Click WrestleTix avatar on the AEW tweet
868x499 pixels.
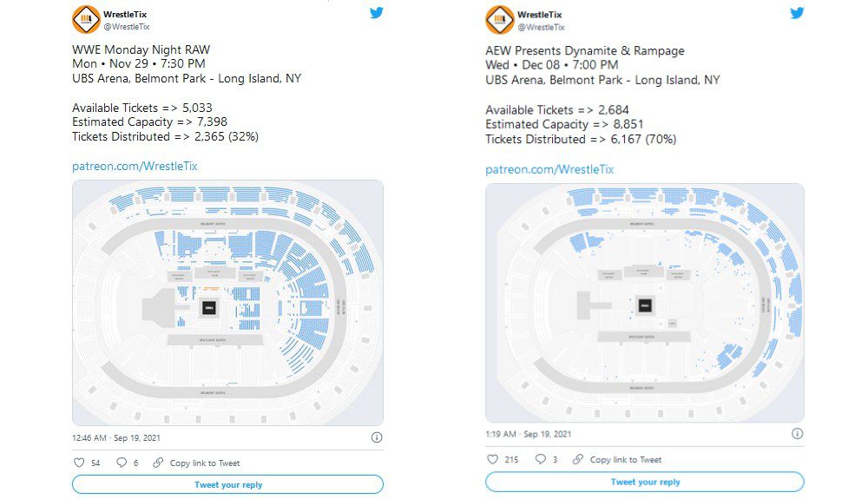click(x=499, y=20)
